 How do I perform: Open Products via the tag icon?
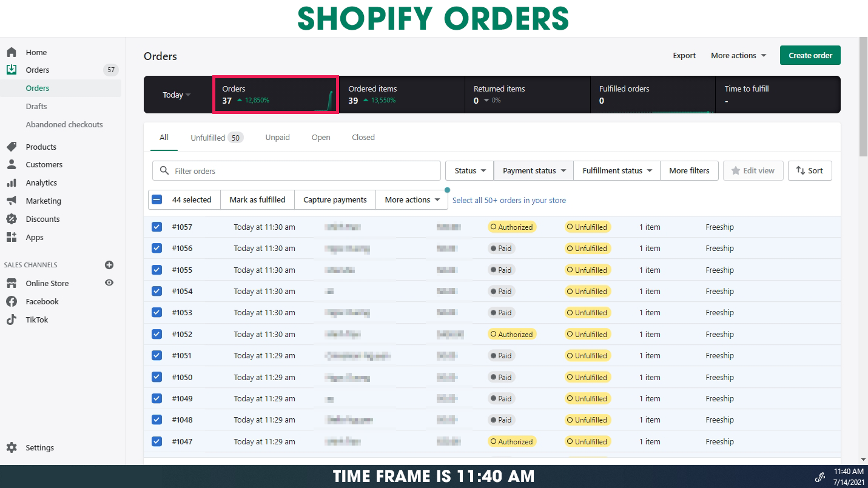(x=12, y=147)
